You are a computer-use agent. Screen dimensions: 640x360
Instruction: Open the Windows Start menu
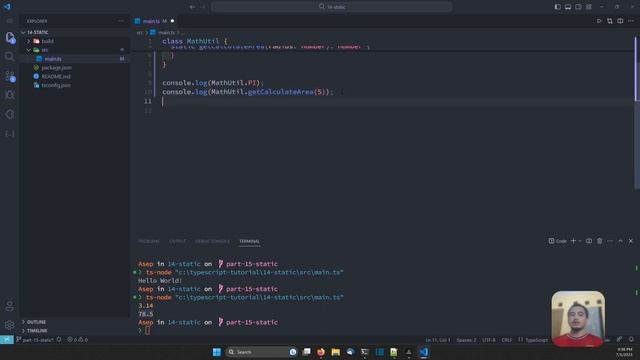pos(217,352)
